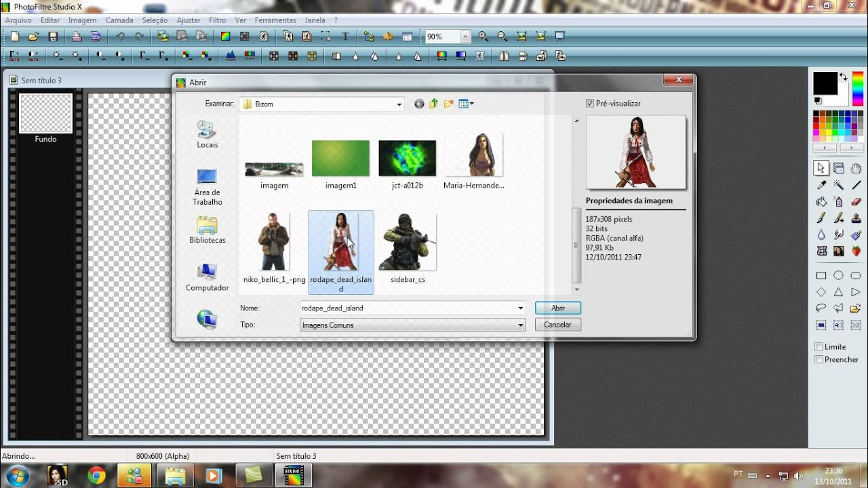Go up one folder level in dialog
This screenshot has height=488, width=868.
coord(434,104)
